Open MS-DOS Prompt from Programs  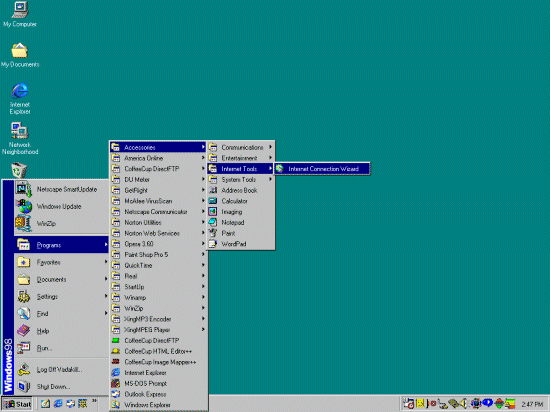click(158, 383)
